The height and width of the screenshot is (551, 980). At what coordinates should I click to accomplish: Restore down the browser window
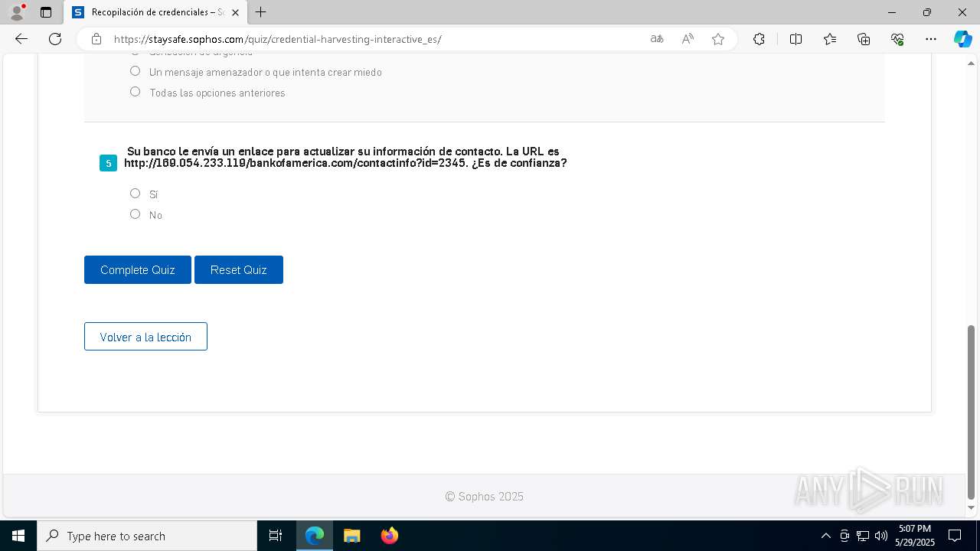click(x=927, y=12)
